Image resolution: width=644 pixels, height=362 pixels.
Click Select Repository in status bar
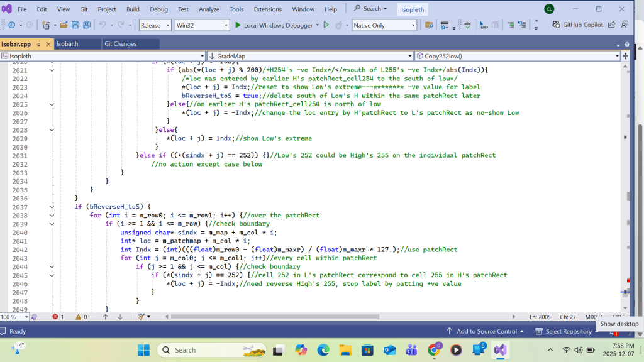568,331
